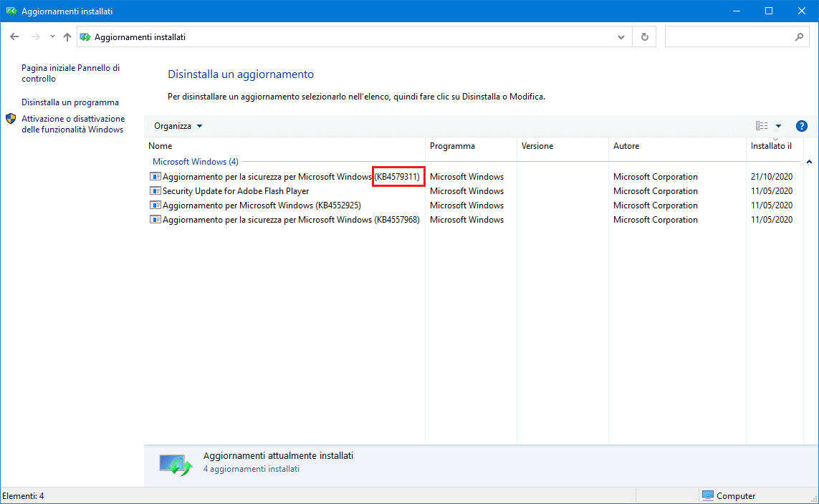Expand the recent locations chevron
This screenshot has width=819, height=504.
point(52,37)
